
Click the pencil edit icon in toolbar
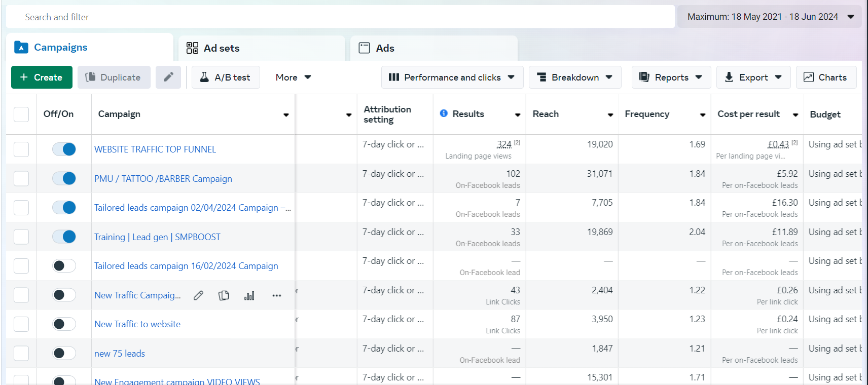(x=168, y=77)
